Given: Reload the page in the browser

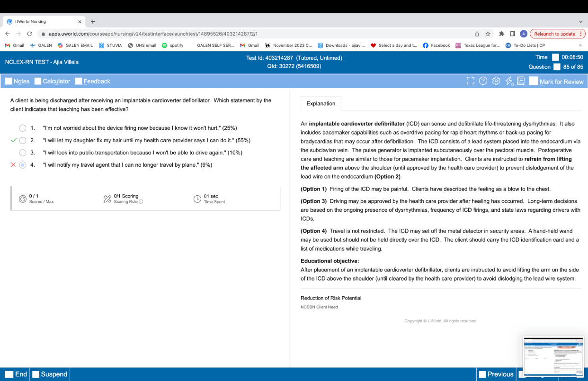Looking at the screenshot, I should [30, 34].
